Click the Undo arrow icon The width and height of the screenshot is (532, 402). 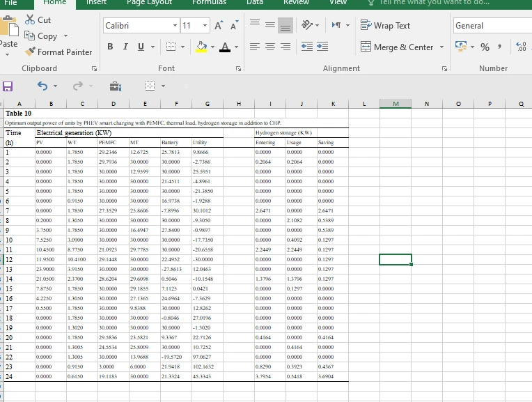[x=42, y=87]
